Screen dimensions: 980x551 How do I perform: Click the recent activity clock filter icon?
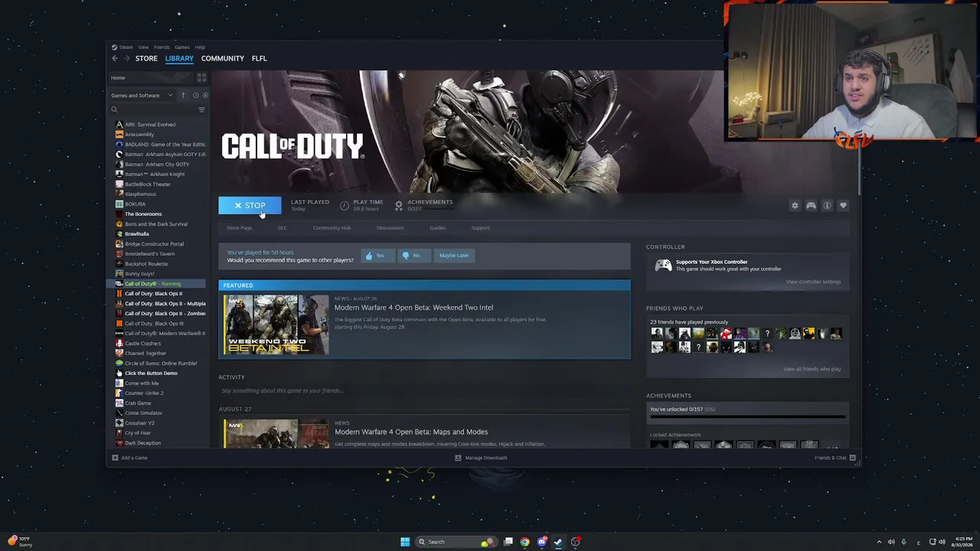pyautogui.click(x=195, y=96)
